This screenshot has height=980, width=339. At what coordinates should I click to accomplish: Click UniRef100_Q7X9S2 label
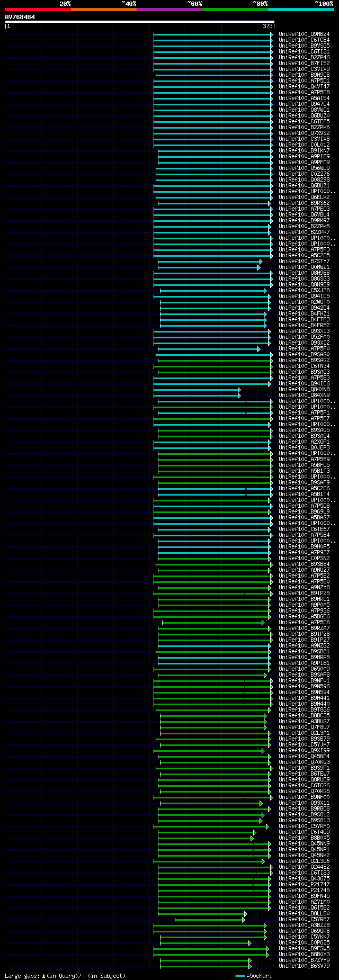click(304, 133)
